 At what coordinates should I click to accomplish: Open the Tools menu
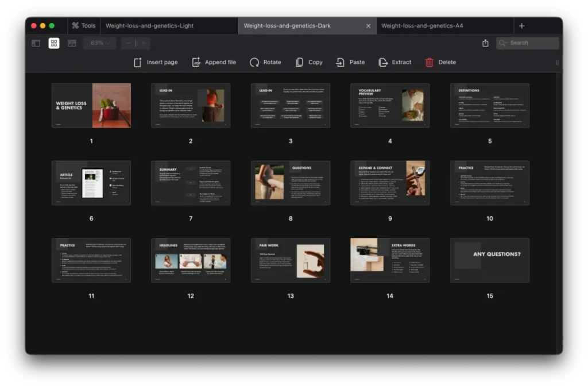click(83, 26)
